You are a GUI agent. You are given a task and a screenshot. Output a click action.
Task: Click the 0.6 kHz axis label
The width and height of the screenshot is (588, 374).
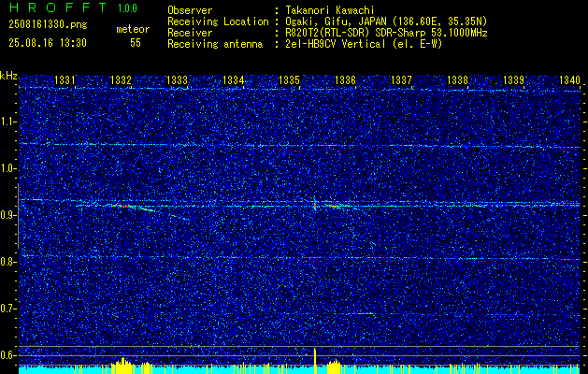pos(7,355)
